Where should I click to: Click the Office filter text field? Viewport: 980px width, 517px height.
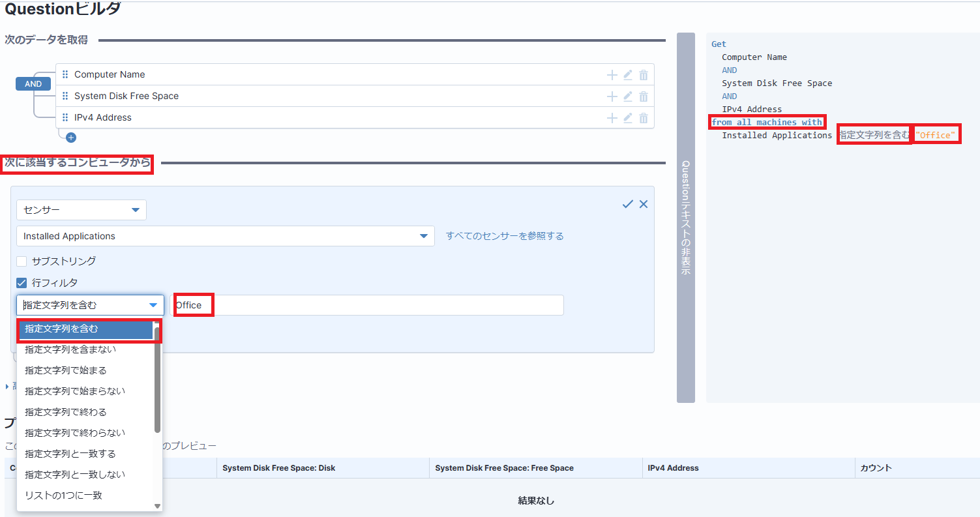coord(366,305)
